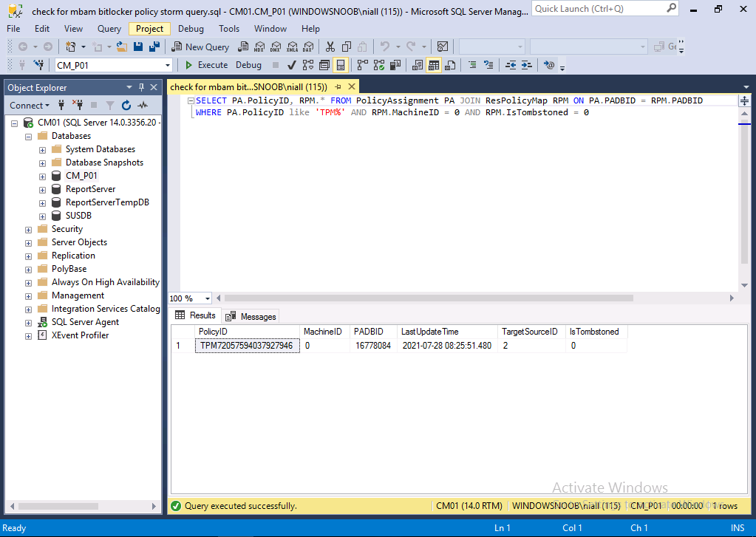Save the current query file
Screen dimensions: 756x537
pos(138,47)
